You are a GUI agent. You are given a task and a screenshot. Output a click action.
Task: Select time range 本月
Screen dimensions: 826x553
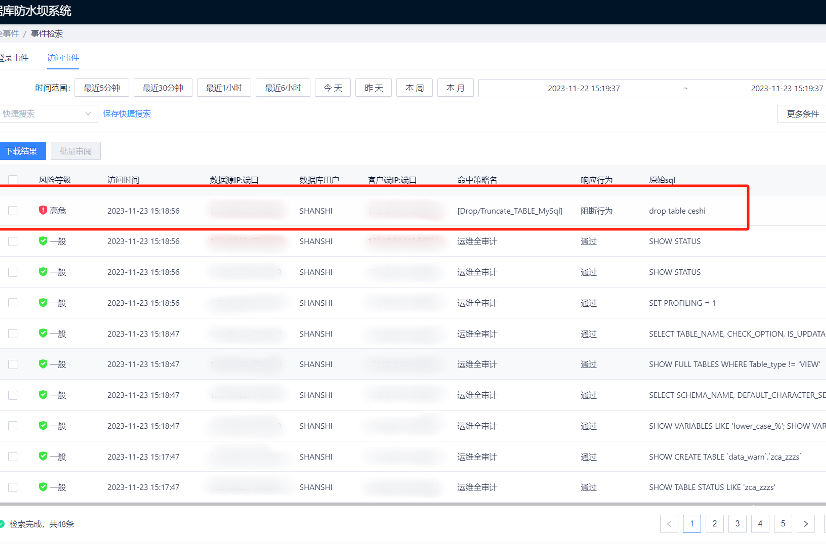point(456,88)
